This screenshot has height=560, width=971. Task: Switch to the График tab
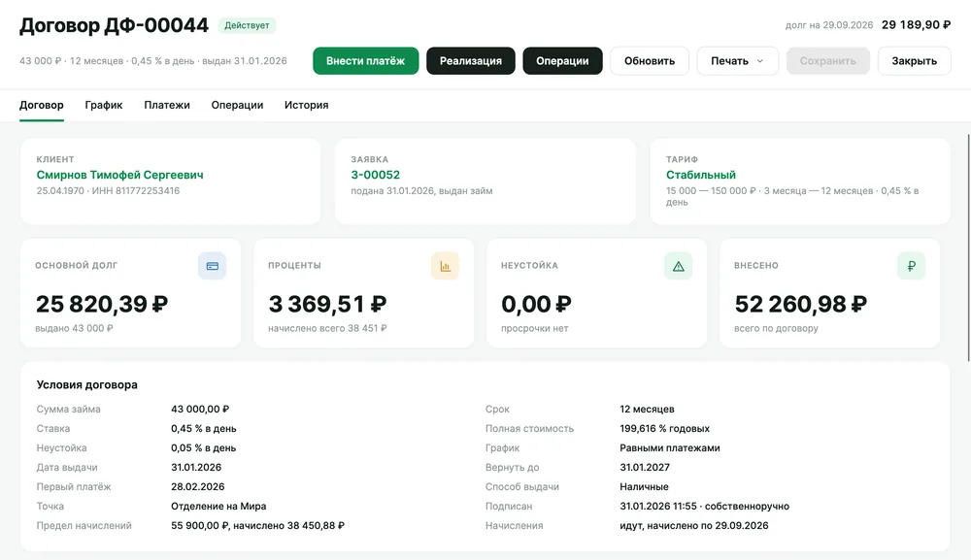coord(104,105)
